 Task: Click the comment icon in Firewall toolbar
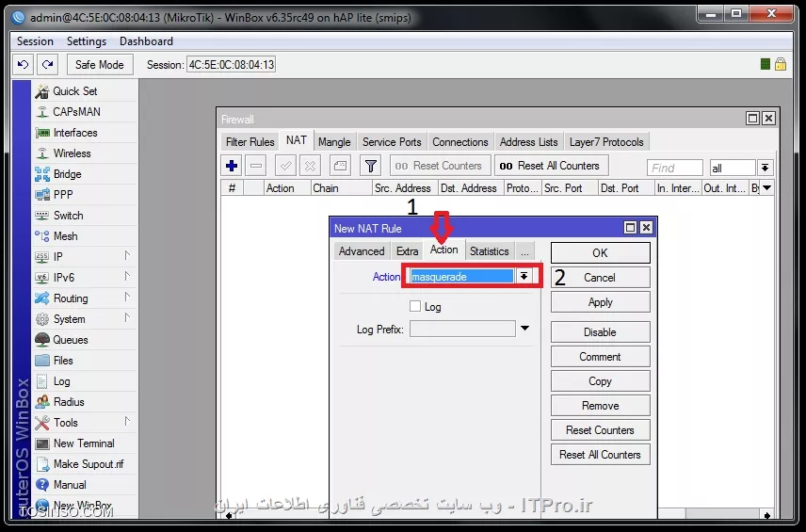tap(340, 166)
